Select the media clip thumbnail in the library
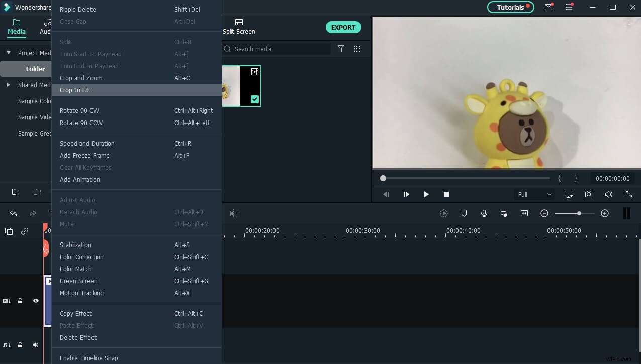Screen dimensions: 641x364 (241, 85)
